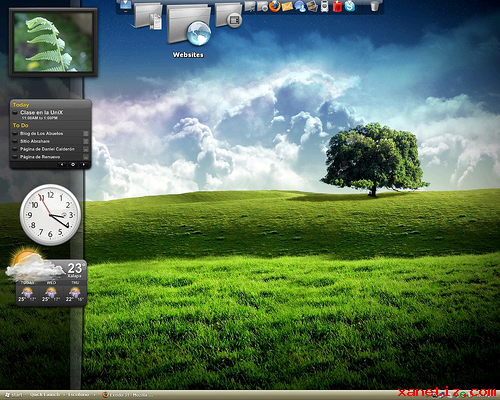The height and width of the screenshot is (400, 500).
Task: Click priority box for Sitio Abraham
Action: (x=86, y=141)
